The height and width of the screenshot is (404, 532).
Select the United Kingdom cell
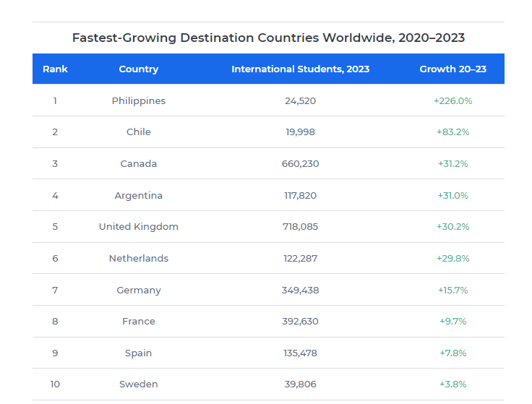pyautogui.click(x=138, y=227)
